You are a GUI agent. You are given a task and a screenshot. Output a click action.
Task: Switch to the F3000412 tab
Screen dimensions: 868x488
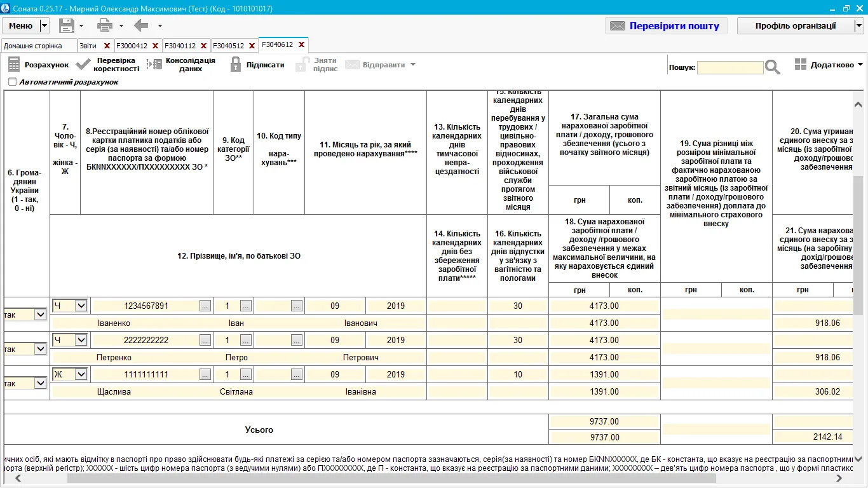click(132, 46)
